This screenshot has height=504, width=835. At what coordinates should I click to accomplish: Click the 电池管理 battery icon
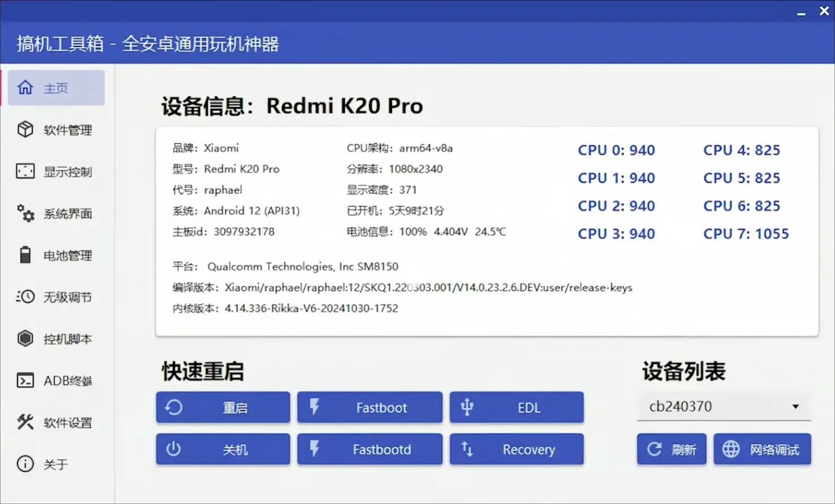point(26,255)
